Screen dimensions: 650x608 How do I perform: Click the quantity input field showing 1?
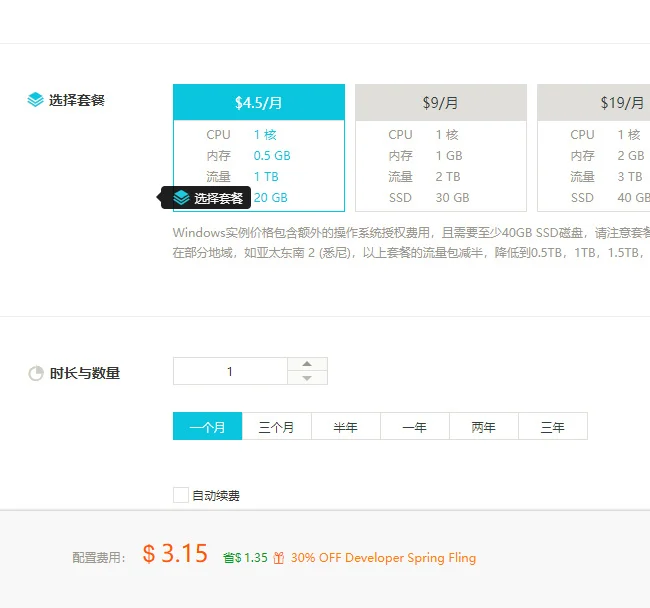point(230,371)
